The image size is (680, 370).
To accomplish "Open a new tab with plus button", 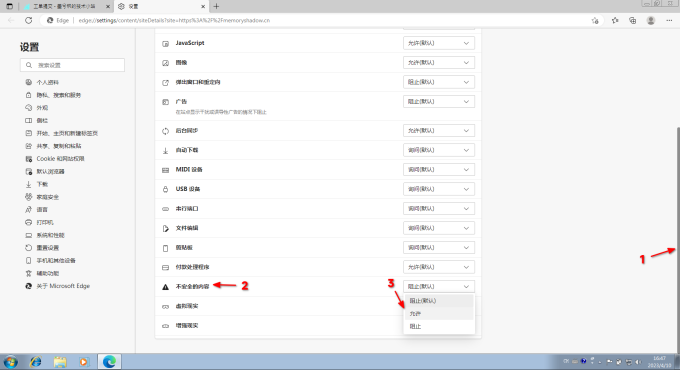I will pyautogui.click(x=216, y=7).
